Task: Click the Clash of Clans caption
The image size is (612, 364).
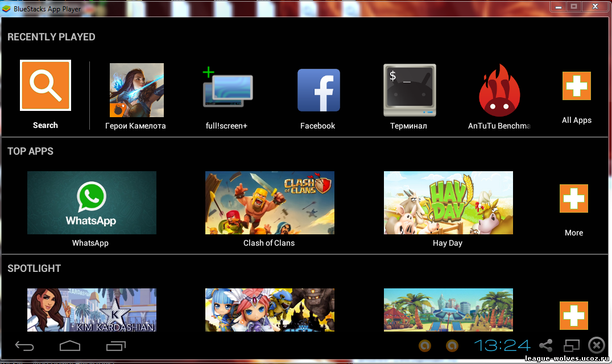Action: [x=269, y=243]
